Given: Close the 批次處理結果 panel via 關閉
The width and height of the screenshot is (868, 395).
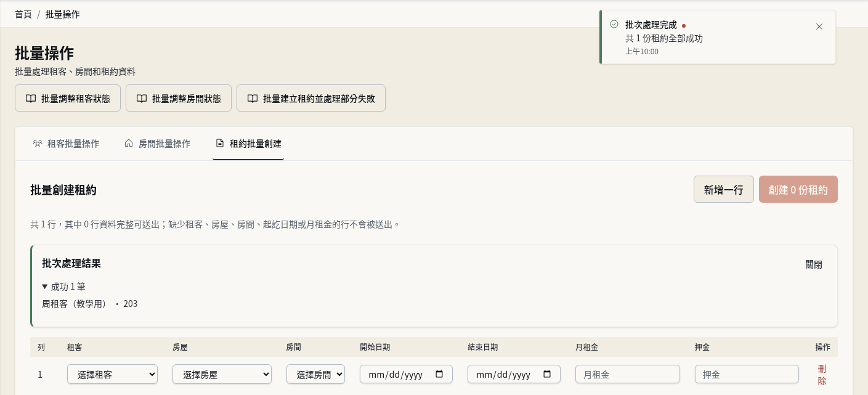Looking at the screenshot, I should point(814,264).
